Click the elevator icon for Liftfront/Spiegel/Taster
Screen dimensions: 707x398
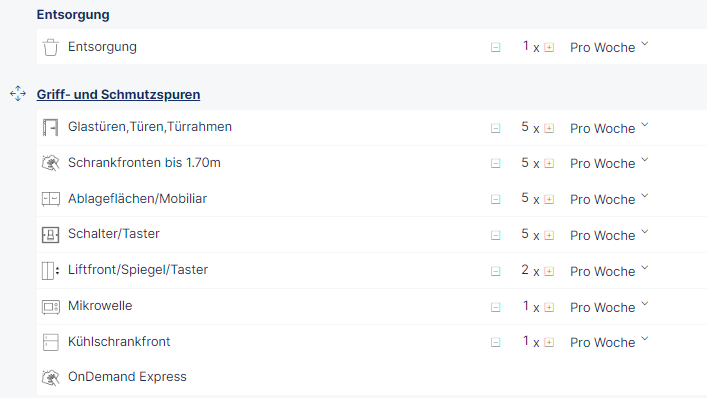point(50,271)
